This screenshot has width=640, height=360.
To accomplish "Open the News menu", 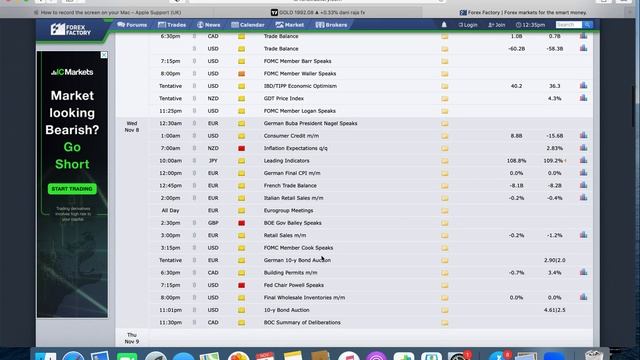I will [x=209, y=25].
